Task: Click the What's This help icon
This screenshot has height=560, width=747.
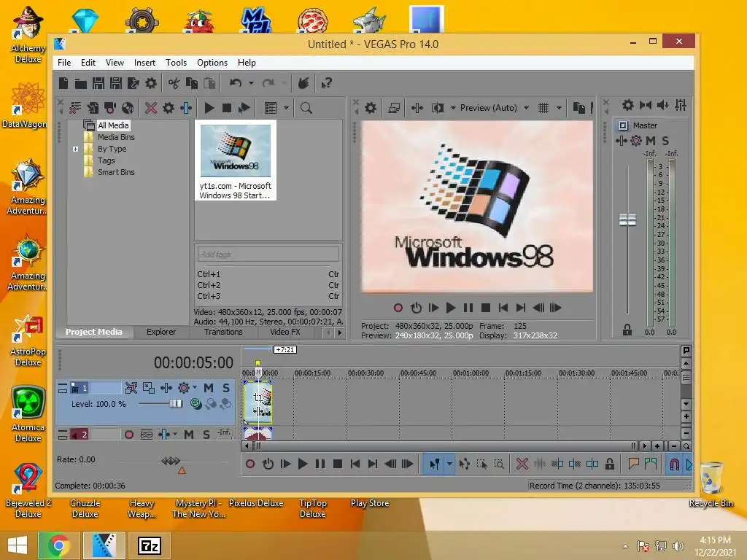Action: (x=326, y=83)
